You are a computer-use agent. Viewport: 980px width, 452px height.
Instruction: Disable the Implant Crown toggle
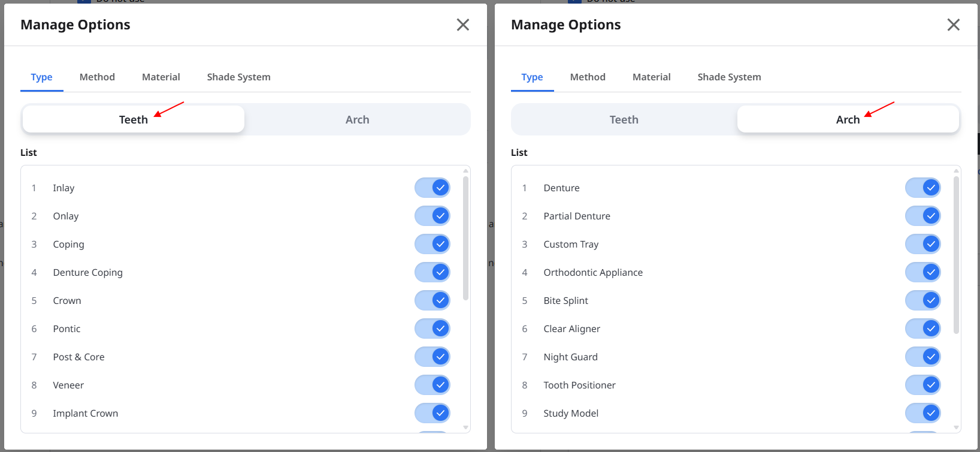(432, 413)
